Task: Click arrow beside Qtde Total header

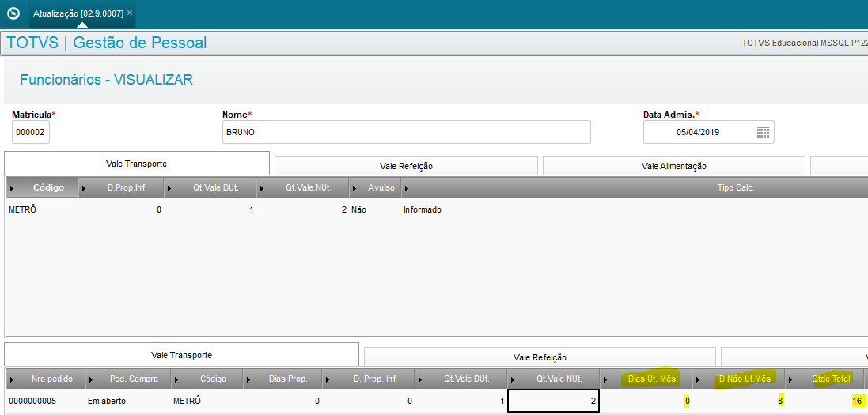Action: pyautogui.click(x=791, y=379)
